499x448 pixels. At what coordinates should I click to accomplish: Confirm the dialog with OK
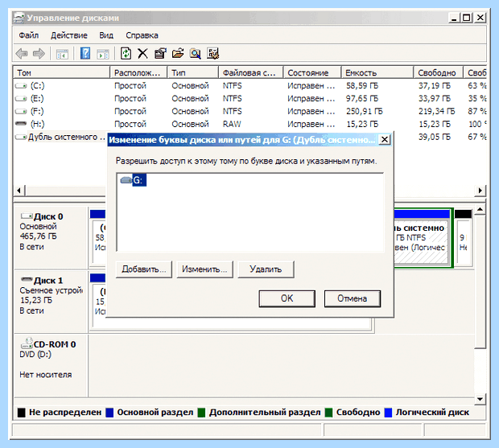287,298
